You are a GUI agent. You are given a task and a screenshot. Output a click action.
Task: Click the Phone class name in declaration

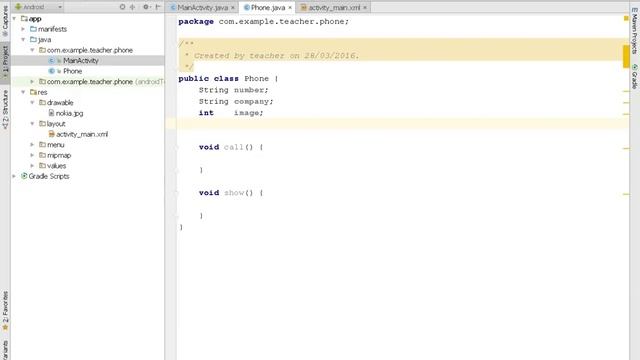pos(256,79)
